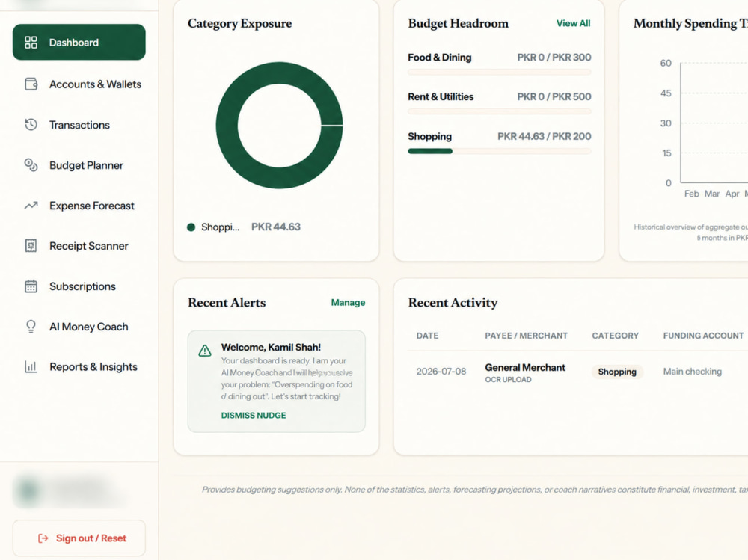Click the Category Exposure card title
Screen dimensions: 748x560
tap(239, 23)
